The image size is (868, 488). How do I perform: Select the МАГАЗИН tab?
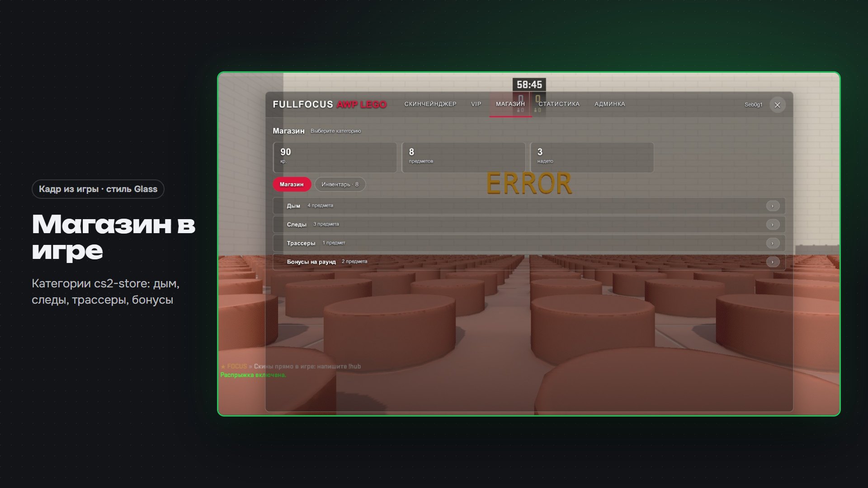click(510, 104)
